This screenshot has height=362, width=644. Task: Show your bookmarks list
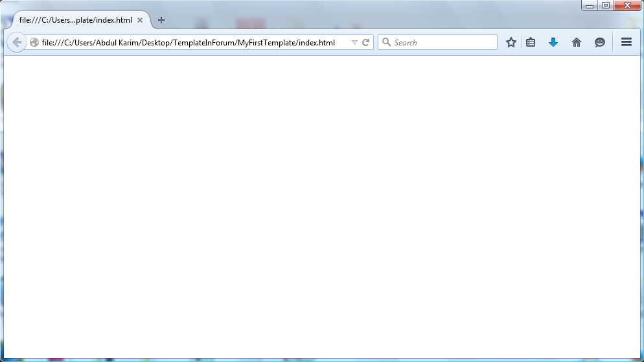[531, 43]
